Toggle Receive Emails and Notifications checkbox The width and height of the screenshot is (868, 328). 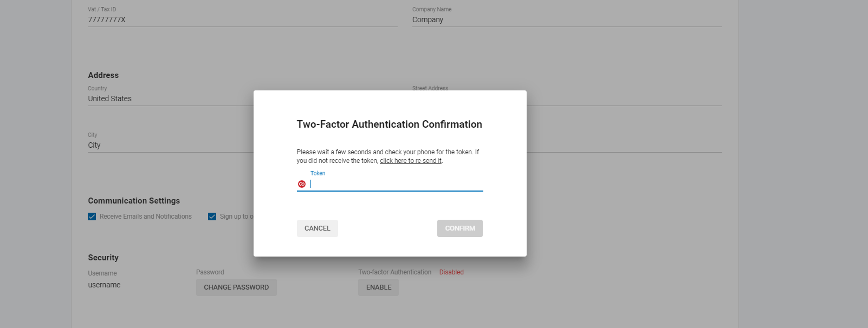tap(92, 217)
